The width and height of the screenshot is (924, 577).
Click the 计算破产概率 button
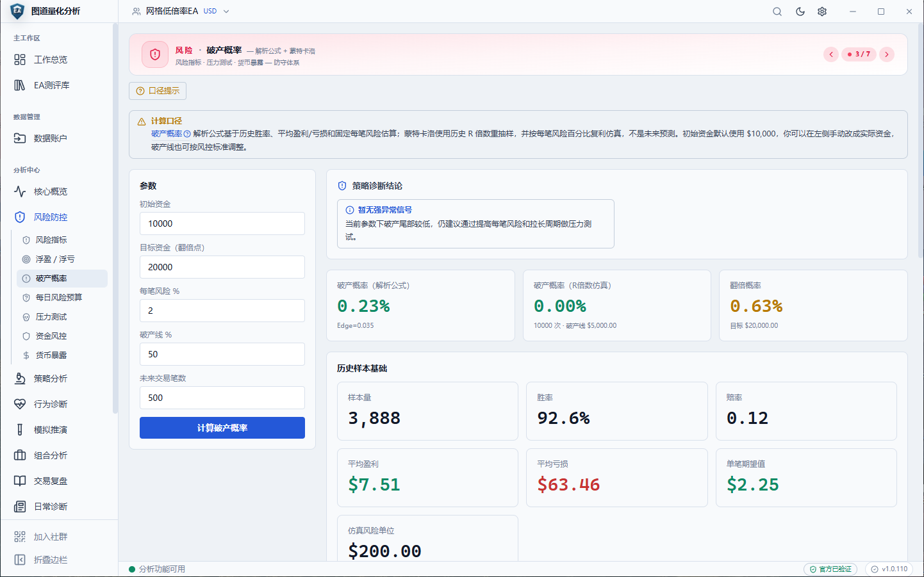pyautogui.click(x=222, y=428)
